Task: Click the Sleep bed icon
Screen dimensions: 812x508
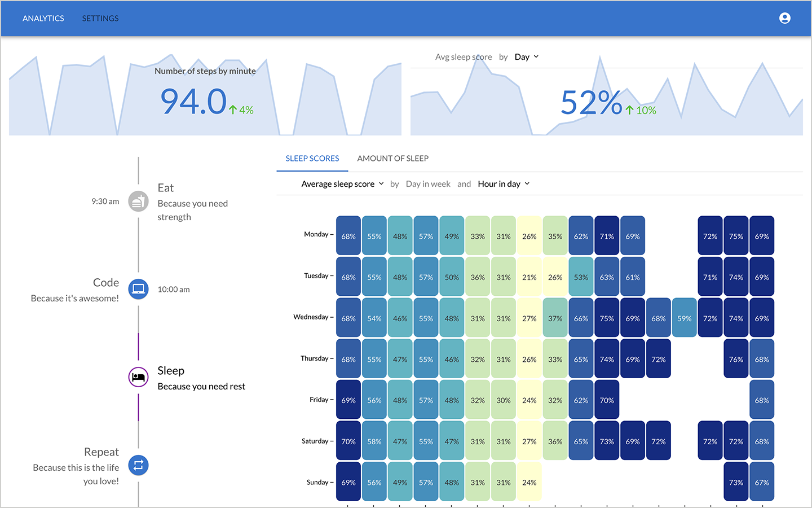Action: [138, 377]
